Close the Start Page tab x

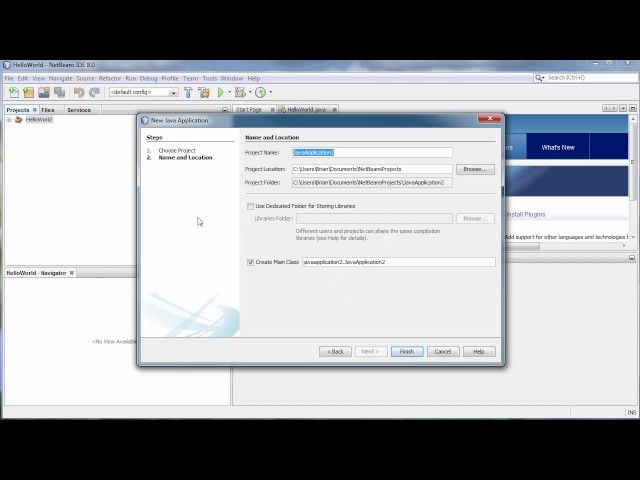click(x=272, y=110)
